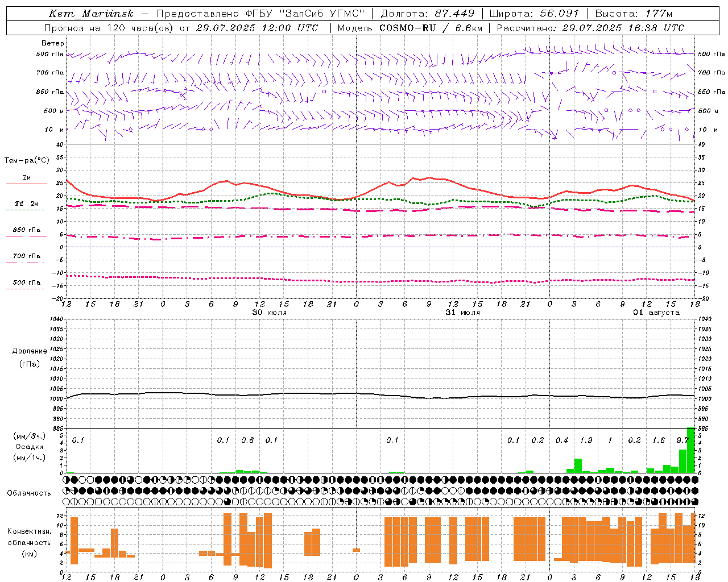Screen dimensions: 728x582
Task: Click the (км) convective cloud units label
Action: click(x=30, y=554)
